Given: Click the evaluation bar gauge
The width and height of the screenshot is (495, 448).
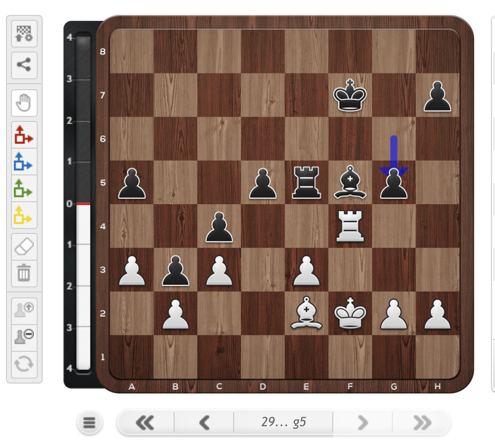Looking at the screenshot, I should click(x=83, y=203).
